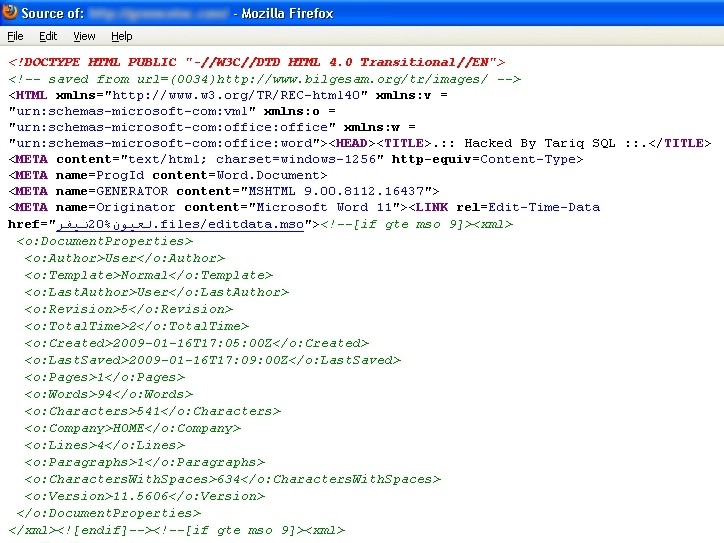Click the o:Company HOME line

[x=133, y=428]
